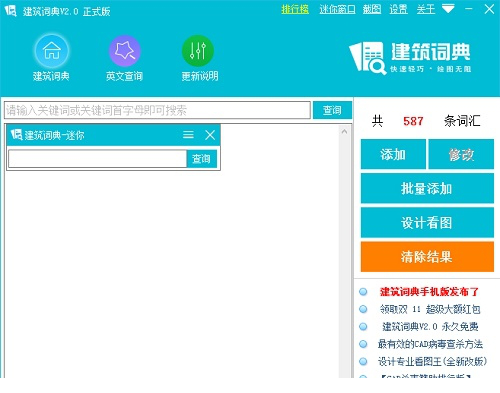
Task: Click the app logo in title bar
Action: (x=10, y=11)
